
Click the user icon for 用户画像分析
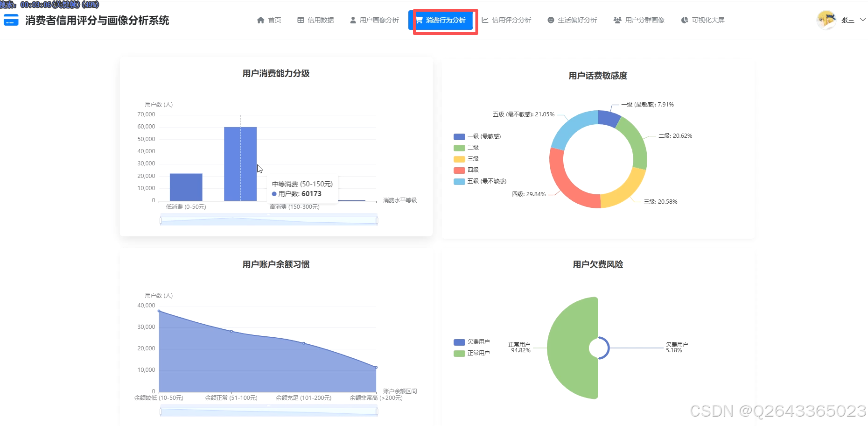click(x=353, y=20)
